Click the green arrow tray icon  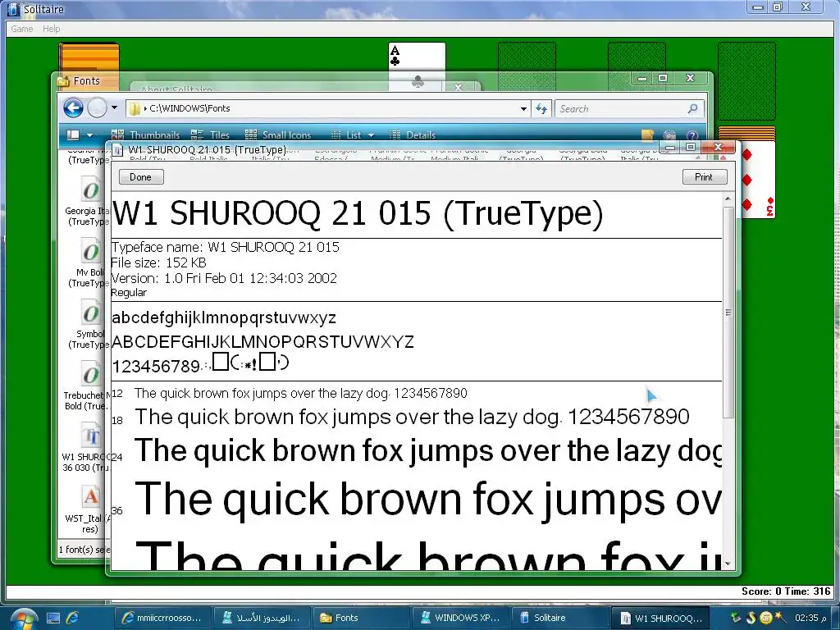click(736, 618)
